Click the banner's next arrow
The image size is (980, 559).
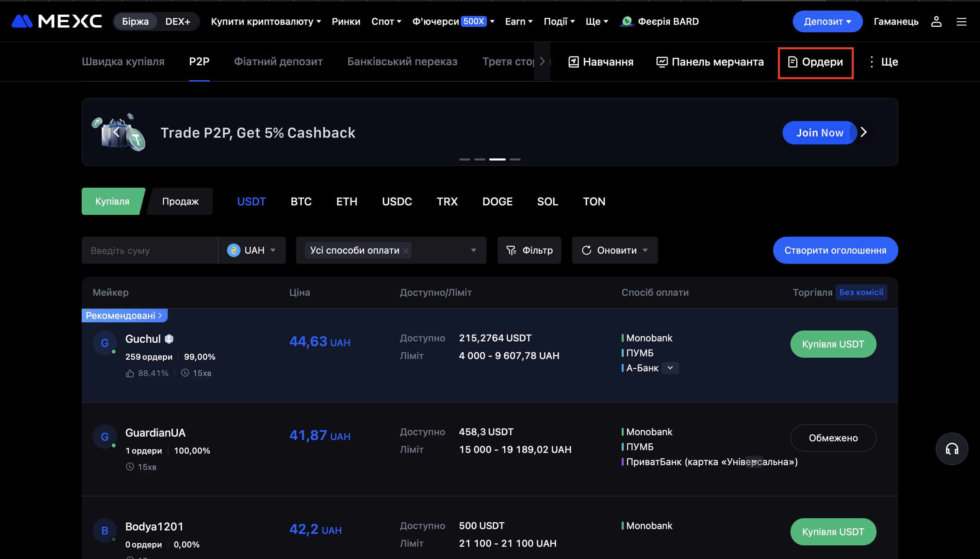tap(864, 132)
